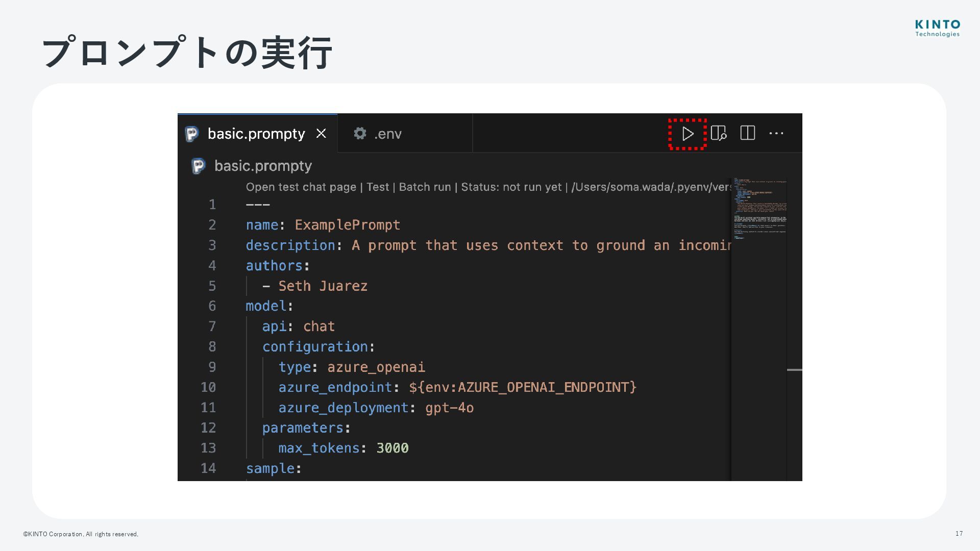Click 'Status: not run yet' text
Image resolution: width=980 pixels, height=551 pixels.
click(511, 187)
